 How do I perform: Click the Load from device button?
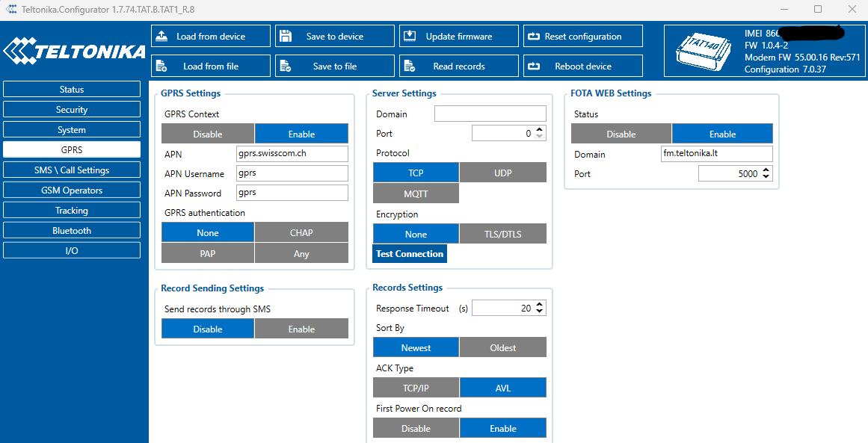coord(211,36)
